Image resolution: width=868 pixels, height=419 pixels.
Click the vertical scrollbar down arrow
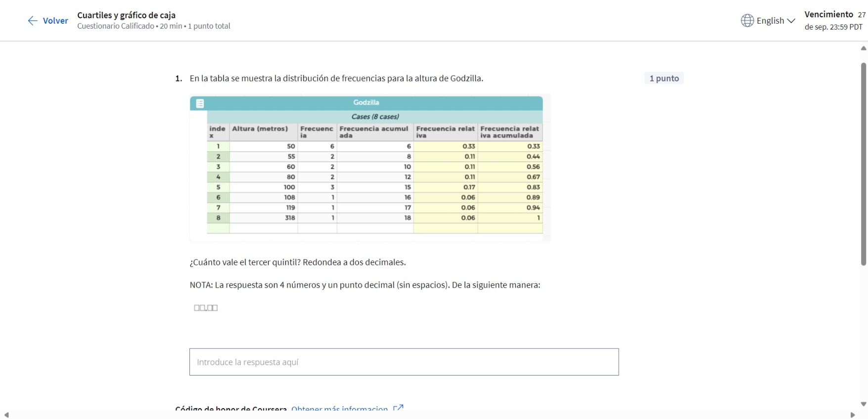[x=864, y=404]
